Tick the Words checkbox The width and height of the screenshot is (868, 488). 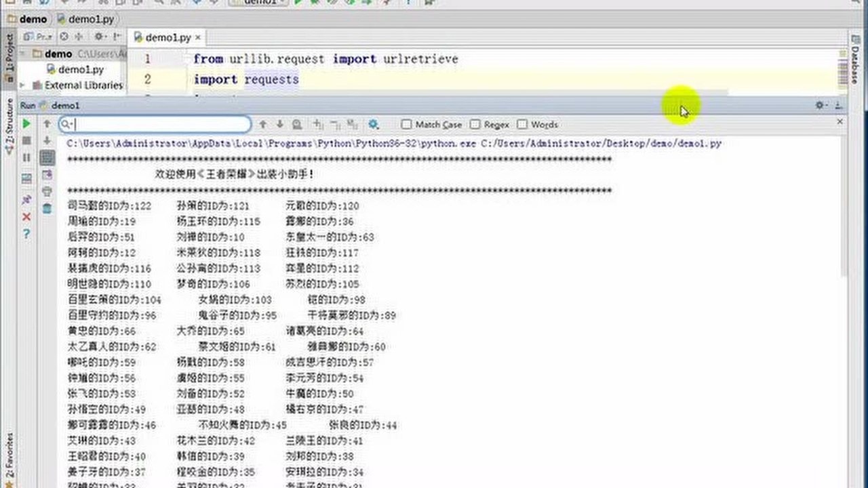(522, 125)
